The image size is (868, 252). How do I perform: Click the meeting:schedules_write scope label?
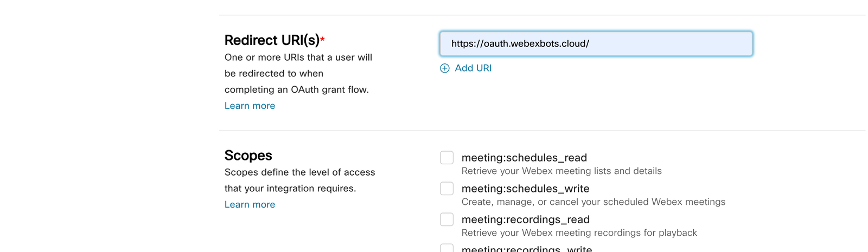pyautogui.click(x=525, y=189)
